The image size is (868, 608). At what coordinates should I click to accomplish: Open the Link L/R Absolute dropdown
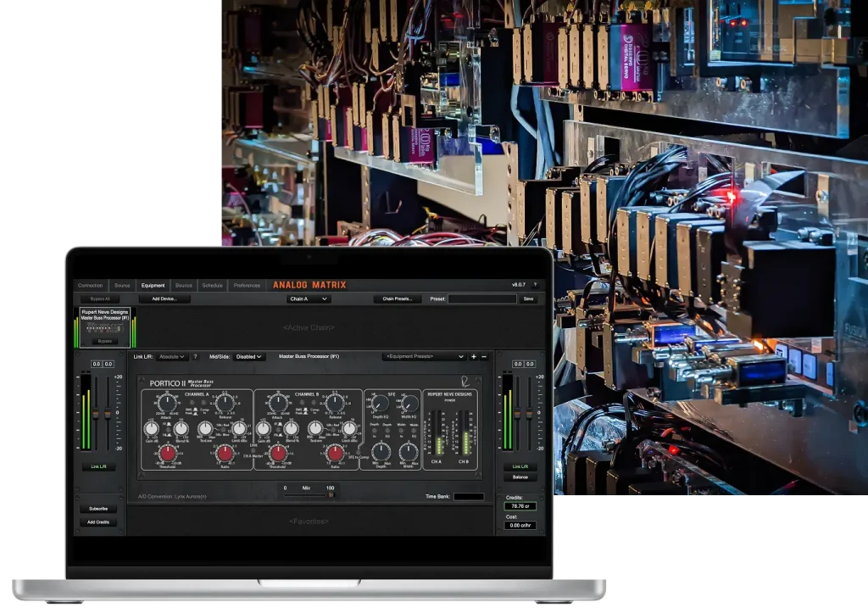tap(172, 357)
